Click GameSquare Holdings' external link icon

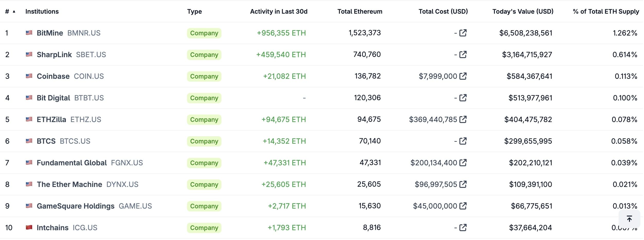(x=463, y=206)
